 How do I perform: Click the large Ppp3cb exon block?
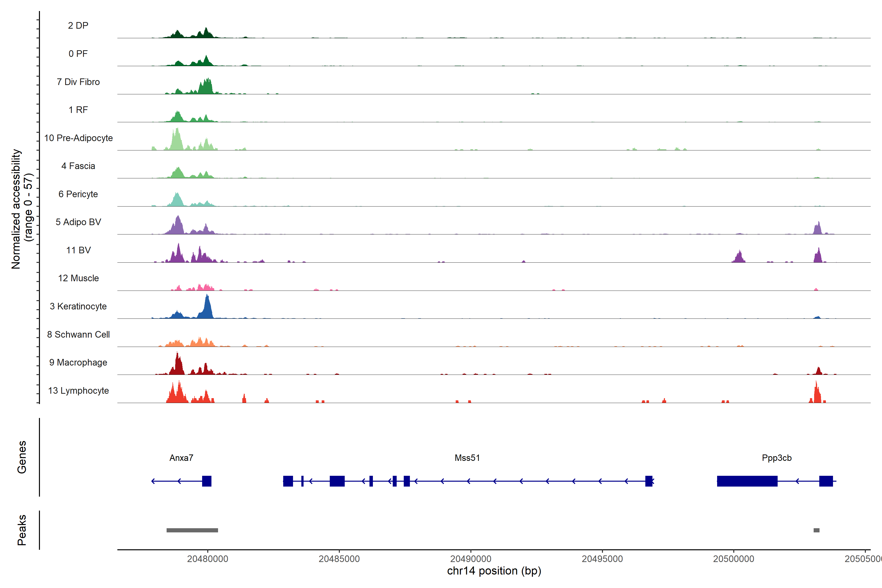coord(747,481)
